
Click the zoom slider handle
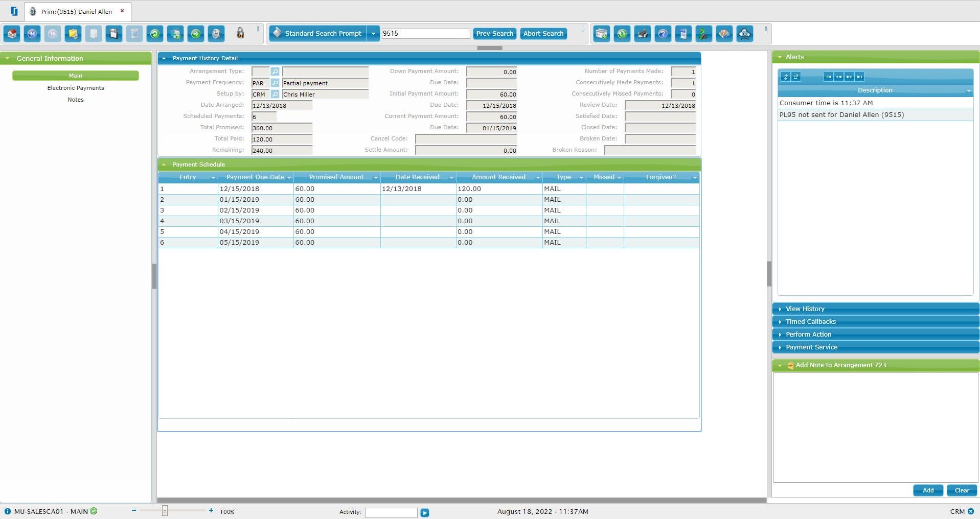point(165,511)
